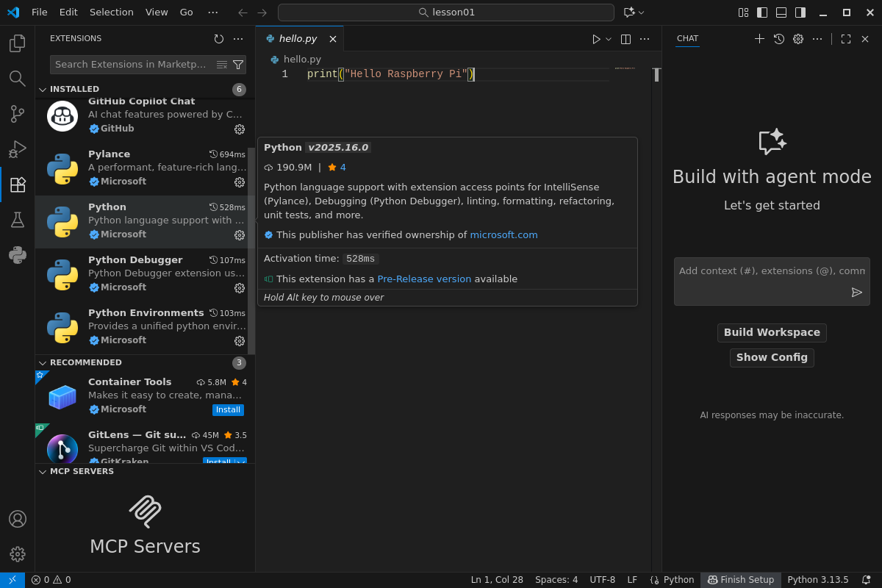The width and height of the screenshot is (882, 588).
Task: Collapse the Installed extensions section
Action: [43, 90]
